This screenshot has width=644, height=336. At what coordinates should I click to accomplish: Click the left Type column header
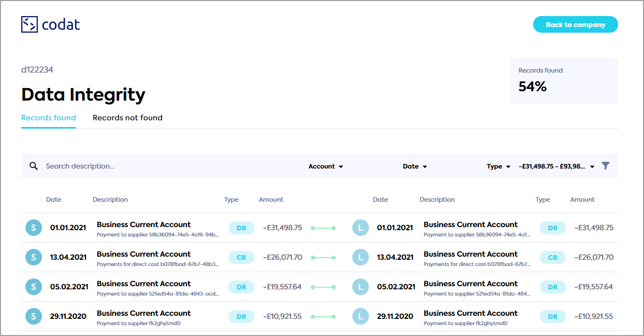click(x=232, y=200)
